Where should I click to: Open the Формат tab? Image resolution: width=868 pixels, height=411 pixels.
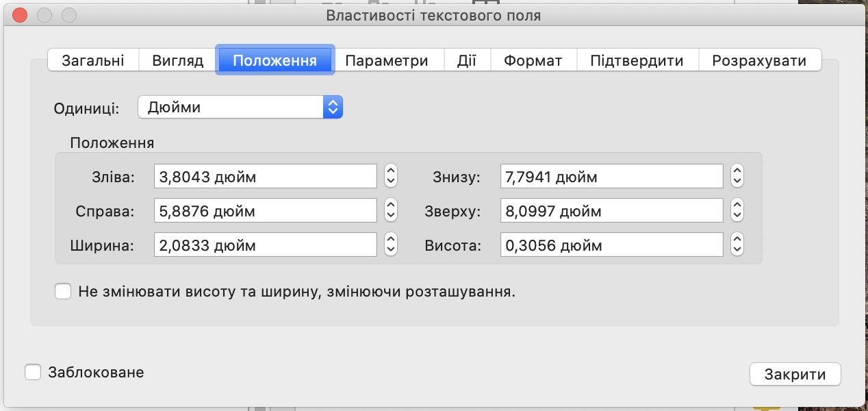point(533,60)
